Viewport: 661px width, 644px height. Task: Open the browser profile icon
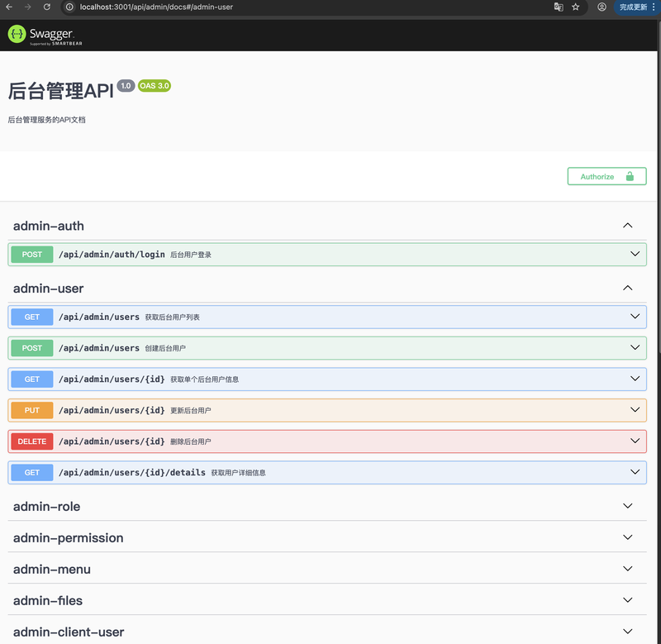point(602,7)
